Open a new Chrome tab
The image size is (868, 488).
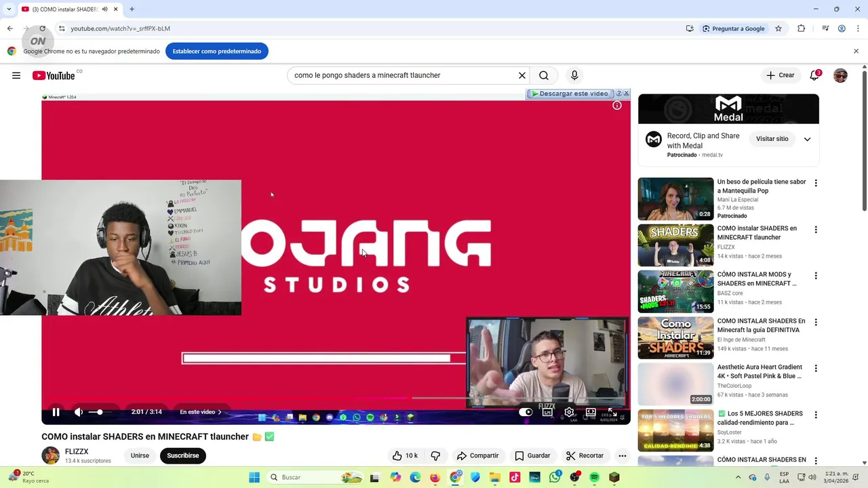pos(132,9)
